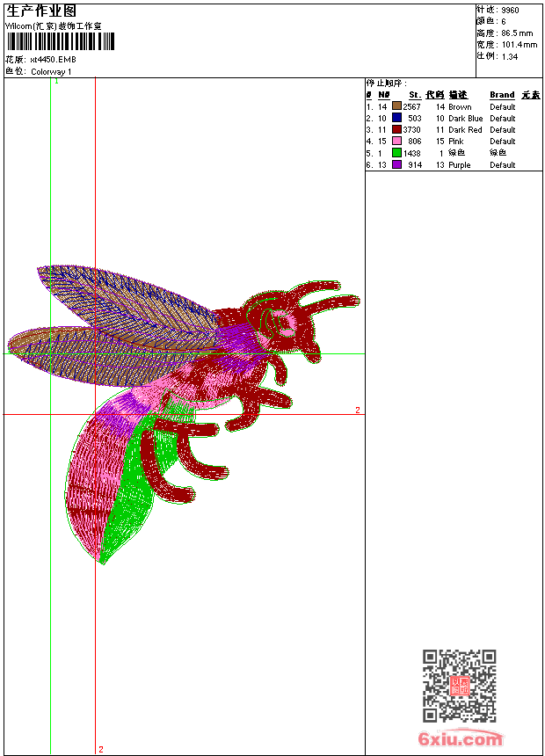Click the Colorway 1 label
545x756 pixels.
click(x=51, y=72)
